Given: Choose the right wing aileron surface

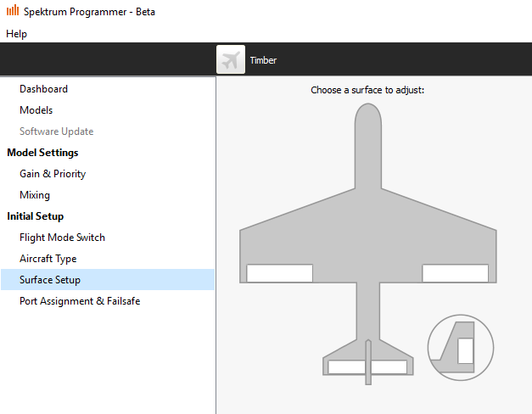Looking at the screenshot, I should (456, 273).
